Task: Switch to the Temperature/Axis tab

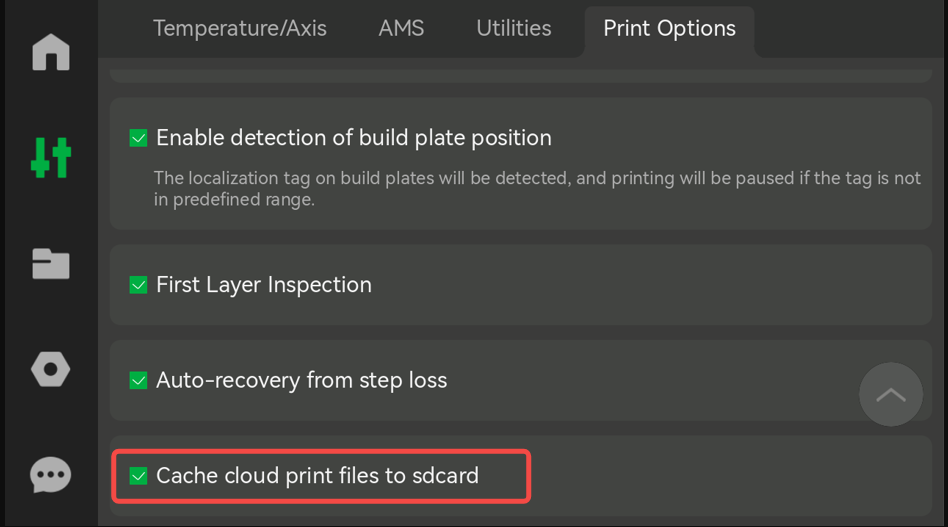Action: coord(239,28)
